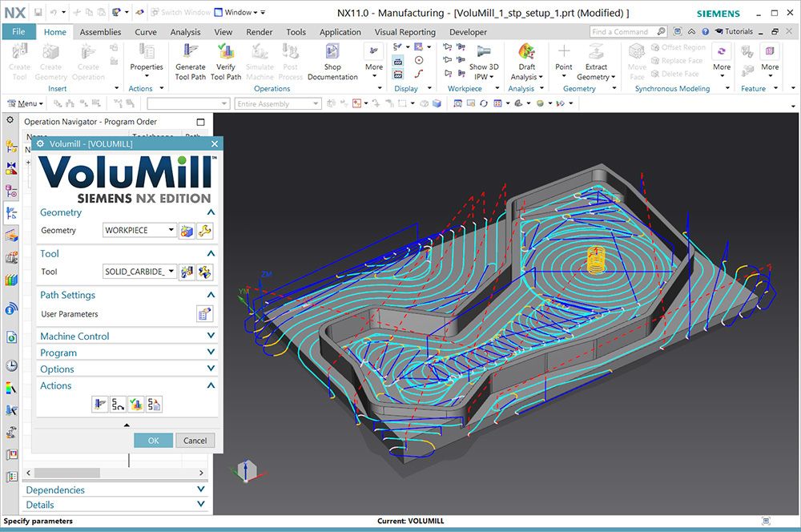This screenshot has width=801, height=532.
Task: Click List icon in Volumill Actions section
Action: coord(154,405)
